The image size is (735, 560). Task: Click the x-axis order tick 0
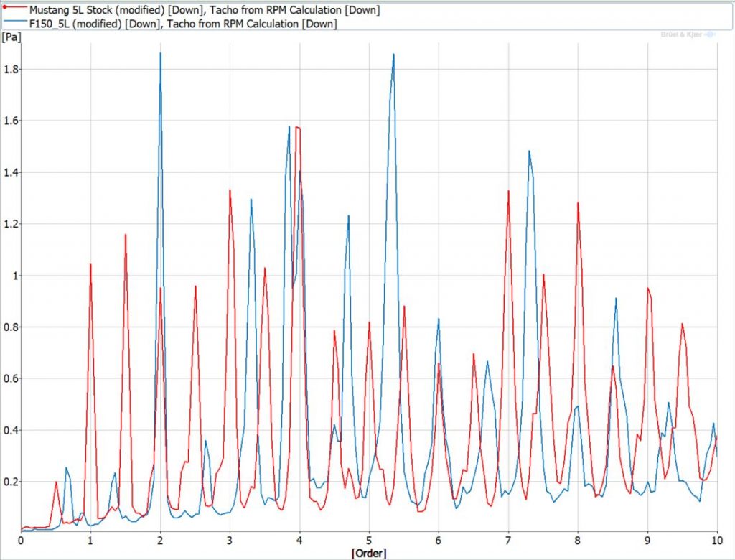tap(21, 541)
